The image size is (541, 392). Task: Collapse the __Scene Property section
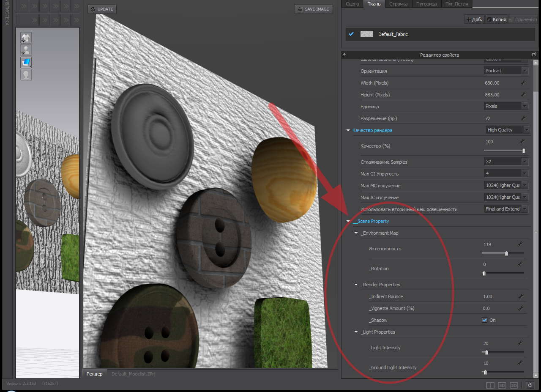pyautogui.click(x=348, y=221)
